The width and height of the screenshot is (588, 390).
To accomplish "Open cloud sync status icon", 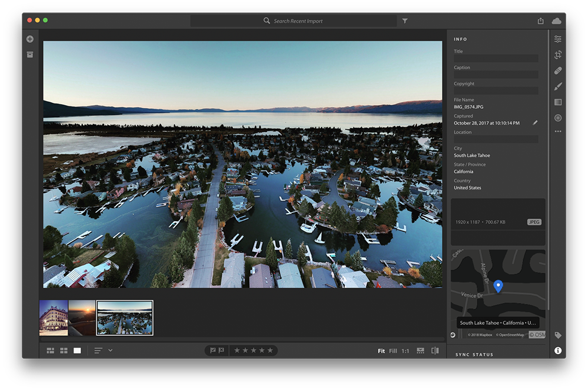I will pos(556,21).
